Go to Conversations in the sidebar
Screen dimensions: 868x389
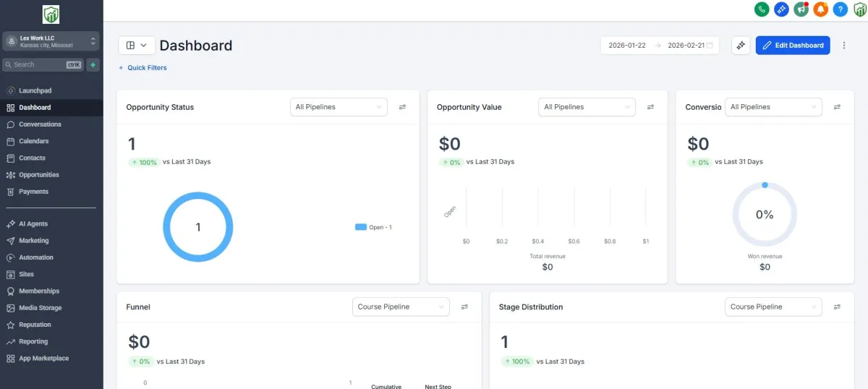pos(40,124)
